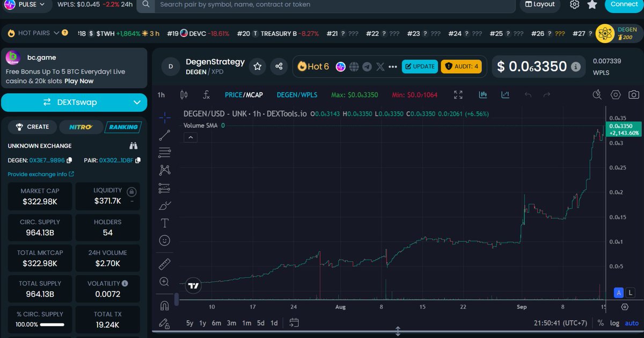Follow the Provide exchange info link
644x338 pixels.
[41, 174]
